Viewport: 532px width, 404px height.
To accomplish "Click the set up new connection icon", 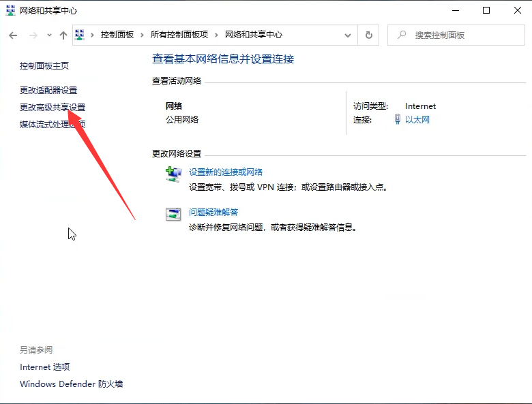I will tap(174, 174).
